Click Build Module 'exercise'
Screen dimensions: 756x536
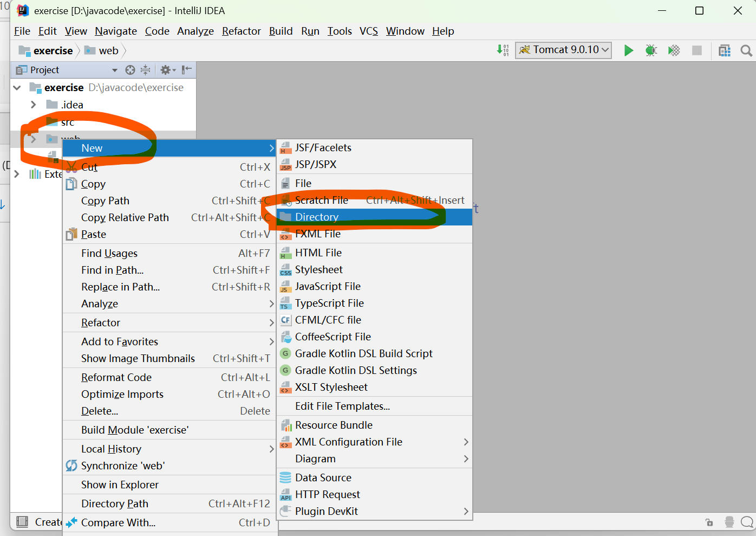click(x=170, y=430)
